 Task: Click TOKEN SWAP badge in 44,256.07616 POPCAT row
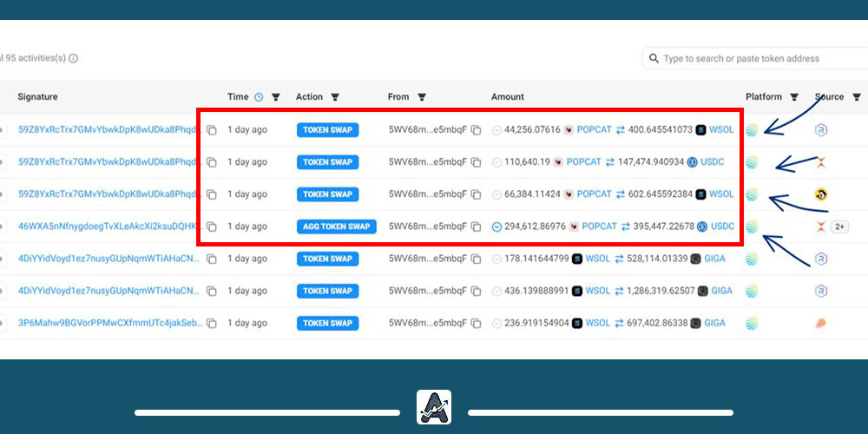[x=328, y=130]
